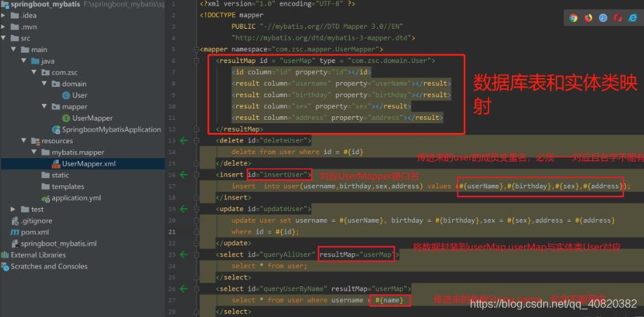The height and width of the screenshot is (317, 644).
Task: Click the application.yml file icon
Action: click(x=46, y=198)
